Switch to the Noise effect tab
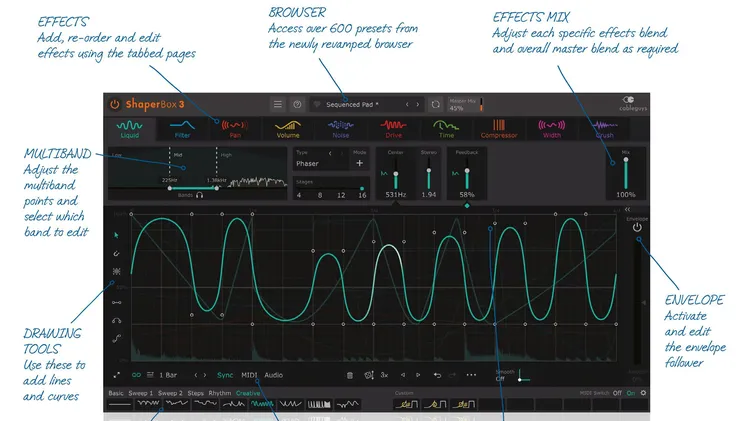The height and width of the screenshot is (421, 750). 341,129
